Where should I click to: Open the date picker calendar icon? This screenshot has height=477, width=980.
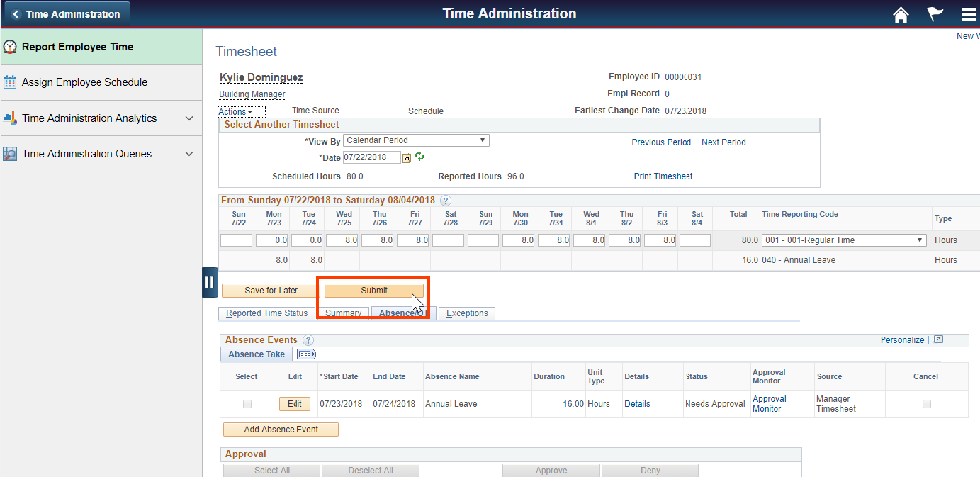[406, 157]
